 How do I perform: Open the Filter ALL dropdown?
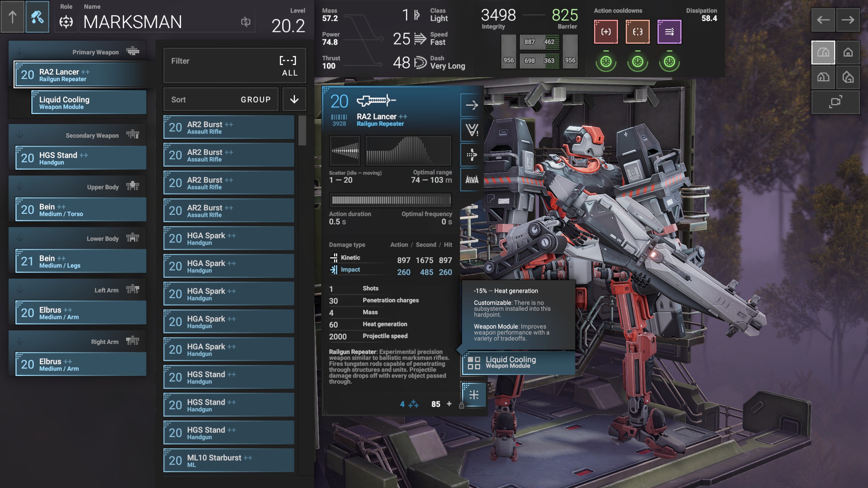[x=235, y=66]
